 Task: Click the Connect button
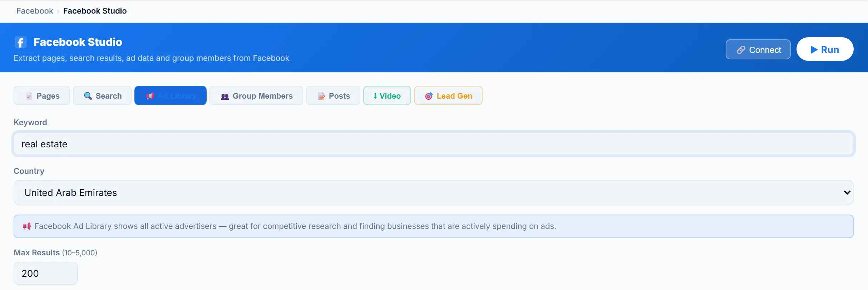click(x=758, y=49)
